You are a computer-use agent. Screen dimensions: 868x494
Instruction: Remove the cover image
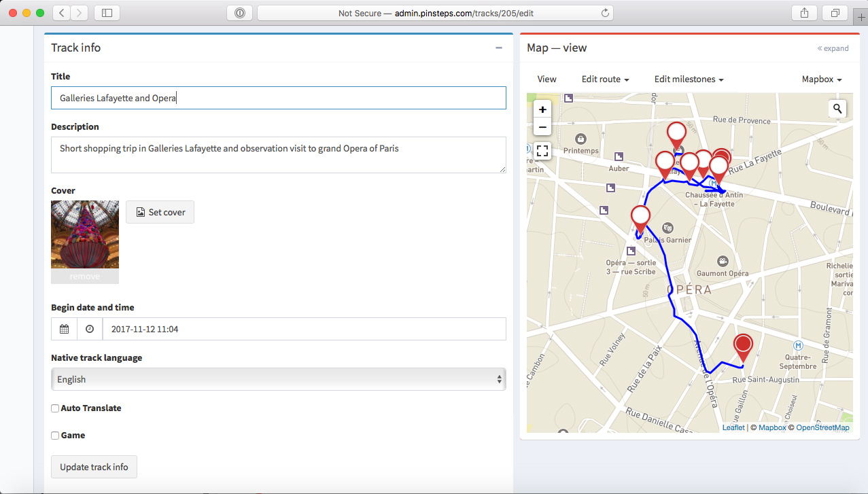coord(85,277)
